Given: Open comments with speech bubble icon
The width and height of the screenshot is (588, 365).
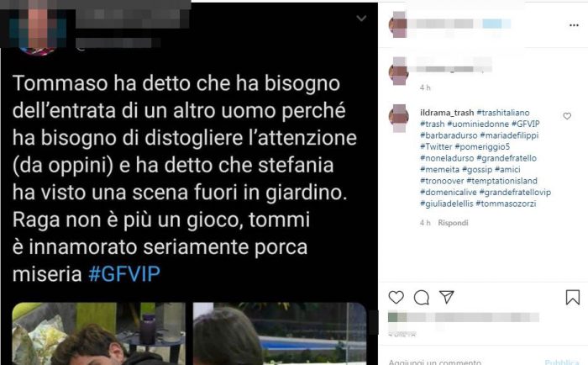Looking at the screenshot, I should pyautogui.click(x=422, y=298).
